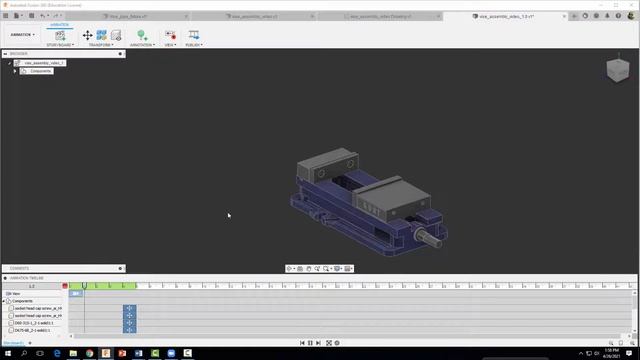This screenshot has height=360, width=640.
Task: Click the Auto Explode blue tool icon
Action: click(x=102, y=35)
